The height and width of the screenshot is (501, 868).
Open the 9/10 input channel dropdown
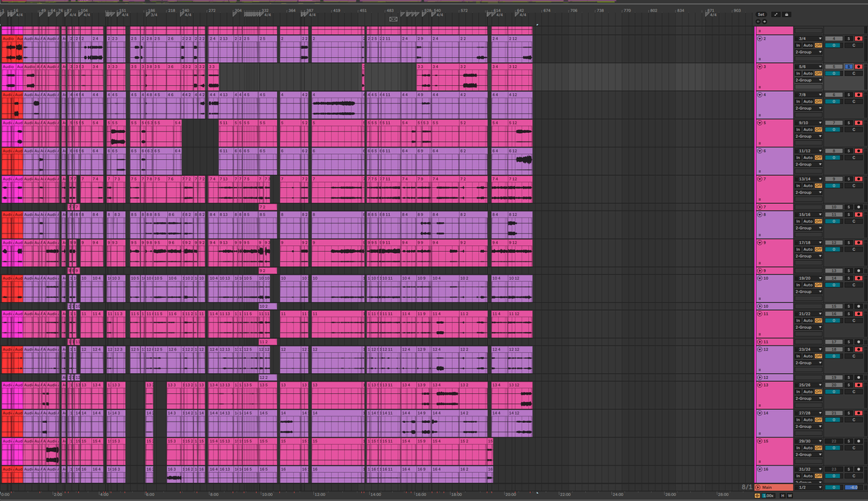(x=809, y=123)
